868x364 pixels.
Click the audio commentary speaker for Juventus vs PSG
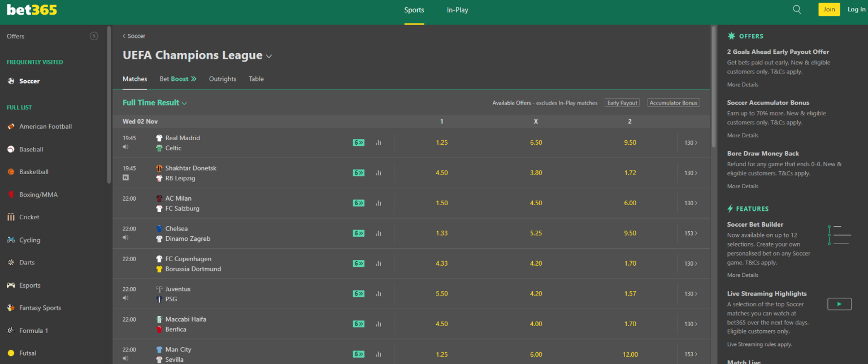tap(125, 298)
